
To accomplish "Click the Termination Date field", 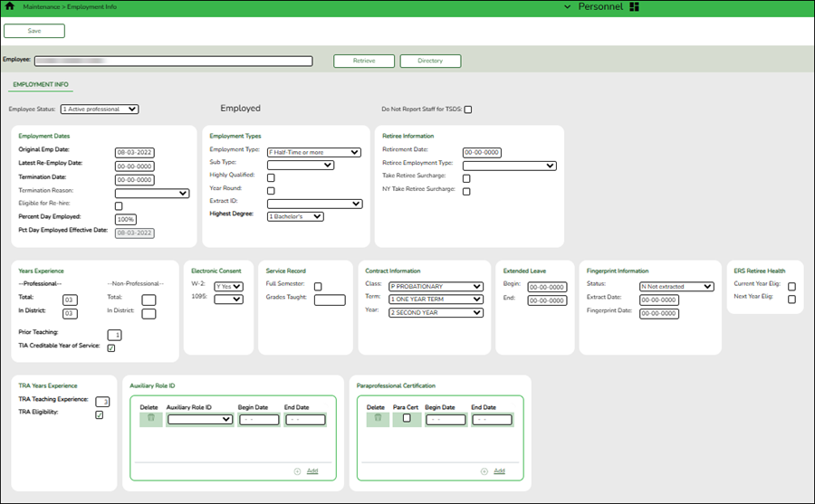I will tap(135, 180).
